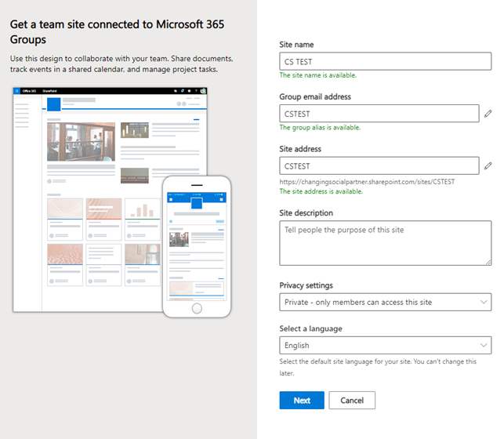Image resolution: width=504 pixels, height=439 pixels.
Task: Click the 'Site description' label
Action: [x=306, y=213]
